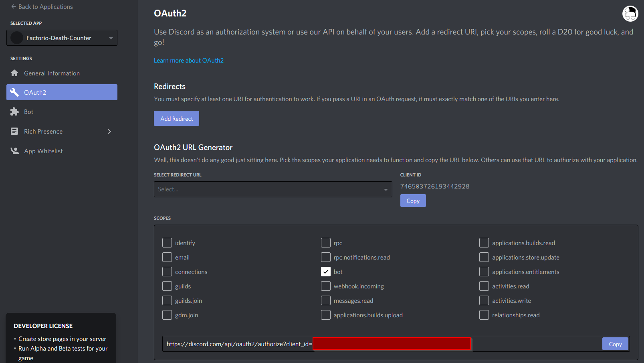The width and height of the screenshot is (644, 363).
Task: Click the App Whitelist person icon
Action: pyautogui.click(x=14, y=151)
